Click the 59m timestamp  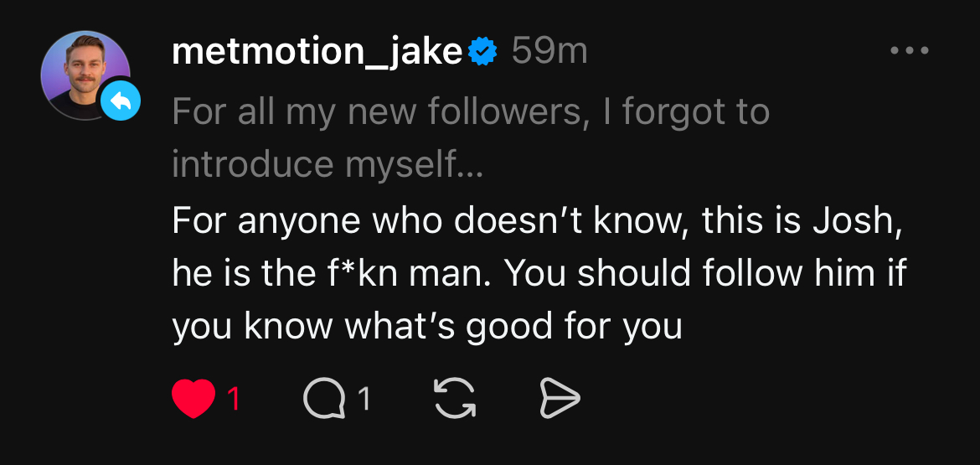pos(549,52)
